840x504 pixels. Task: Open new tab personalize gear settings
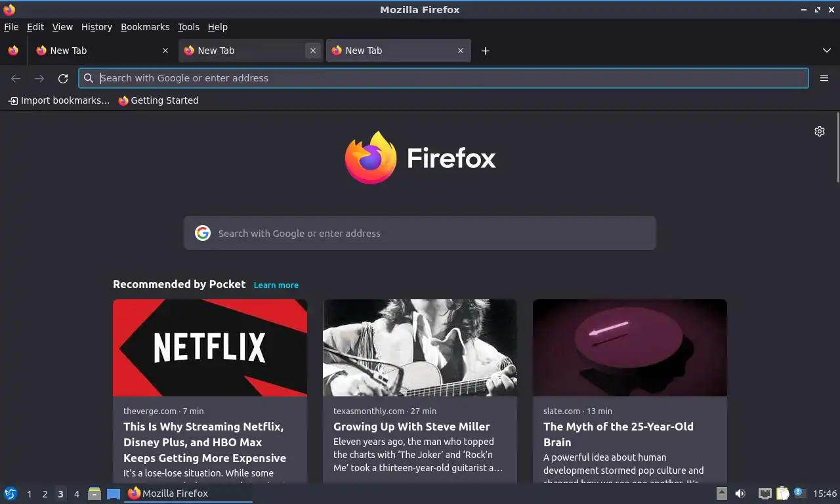pos(820,131)
